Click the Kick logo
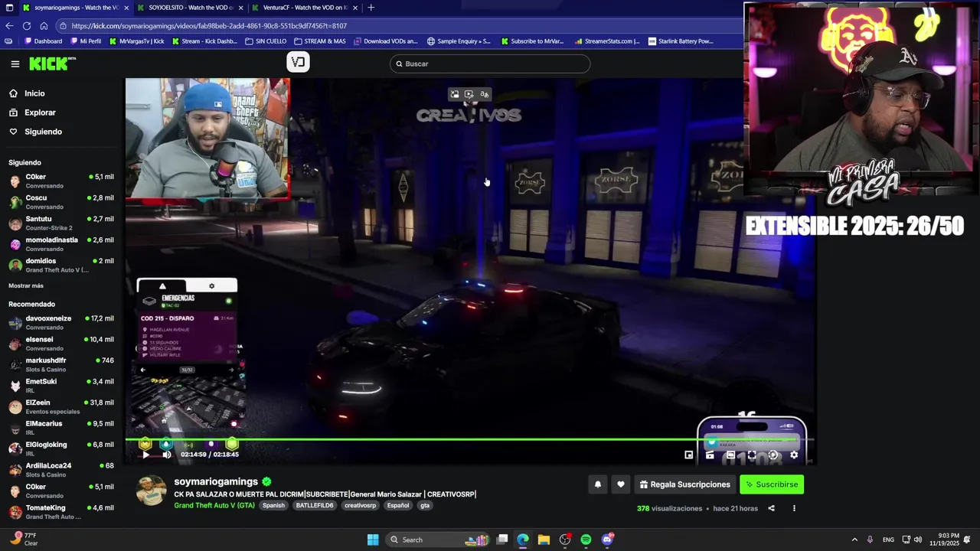 (x=52, y=64)
